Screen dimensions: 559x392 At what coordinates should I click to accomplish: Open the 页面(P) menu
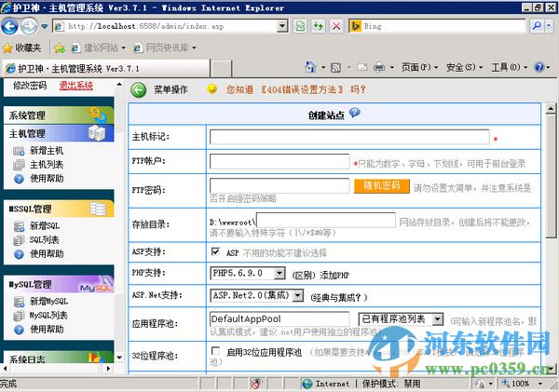coord(419,67)
